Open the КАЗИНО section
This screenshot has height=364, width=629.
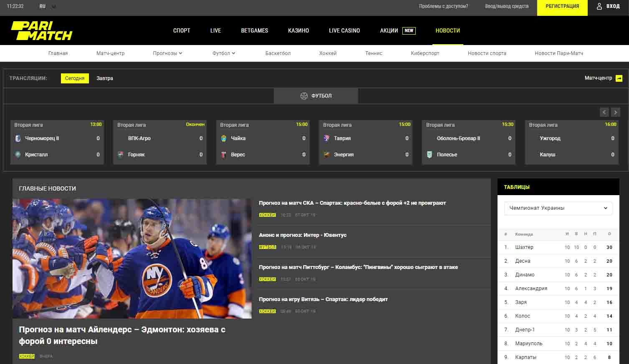coord(298,30)
